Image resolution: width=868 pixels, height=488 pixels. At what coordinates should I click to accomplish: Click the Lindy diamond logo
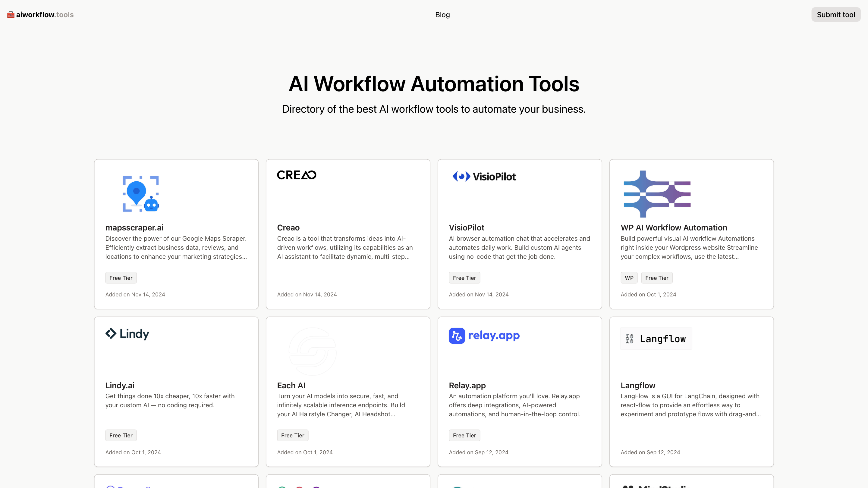tap(111, 334)
